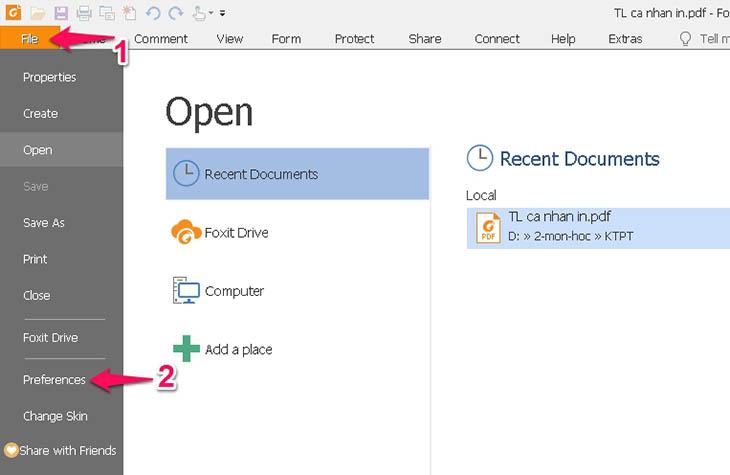Open the Help tab
Image resolution: width=730 pixels, height=475 pixels.
coord(563,39)
